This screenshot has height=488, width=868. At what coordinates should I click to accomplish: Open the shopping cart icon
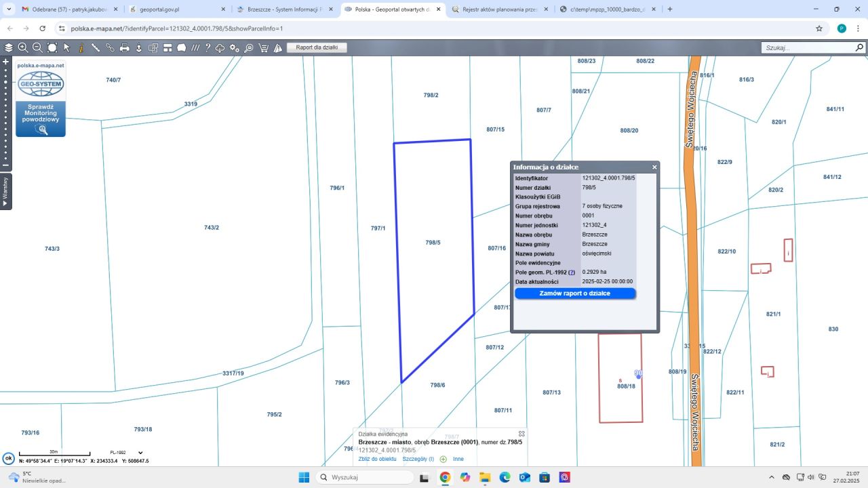[x=264, y=47]
